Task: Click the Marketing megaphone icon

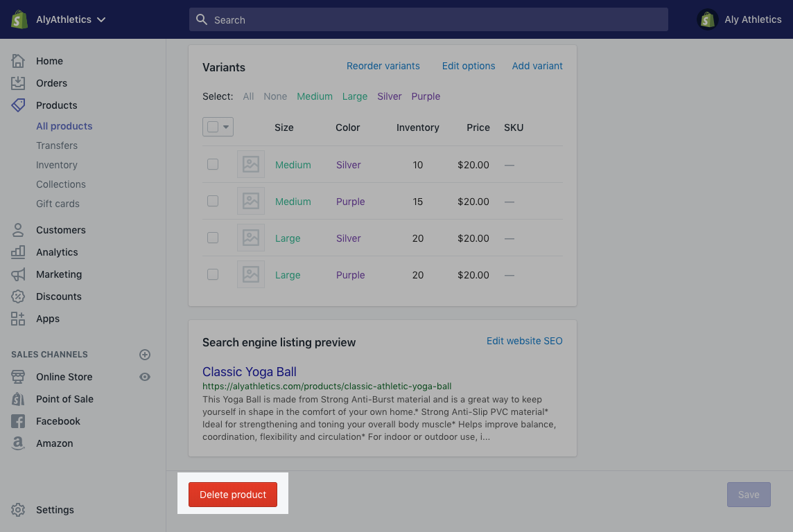Action: 18,274
